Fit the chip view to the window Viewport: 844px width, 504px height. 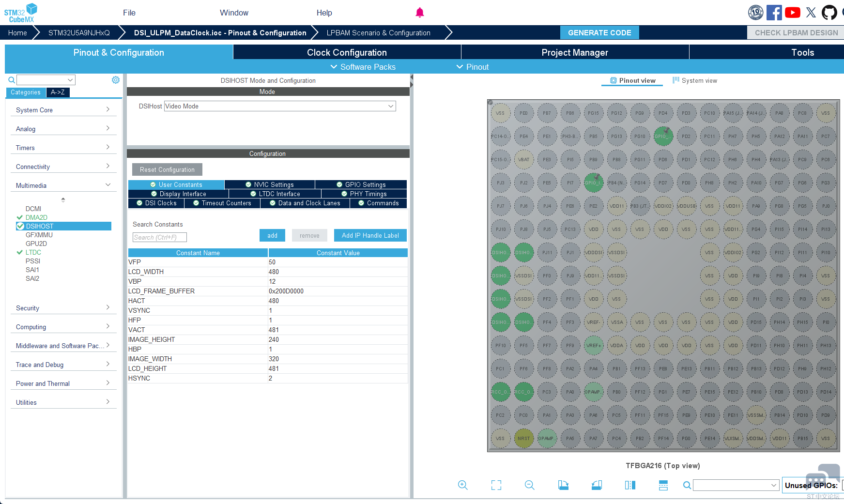496,485
